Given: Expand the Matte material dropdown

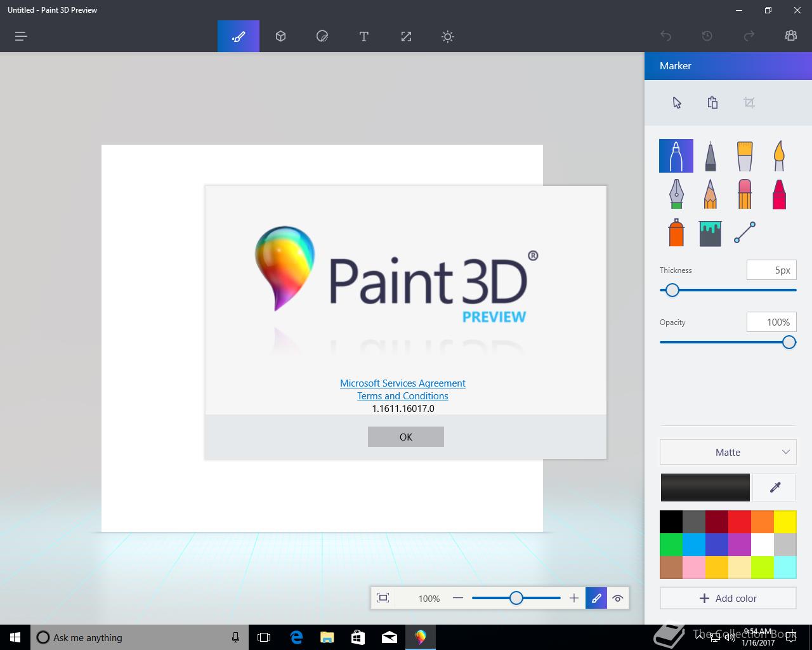Looking at the screenshot, I should coord(728,452).
